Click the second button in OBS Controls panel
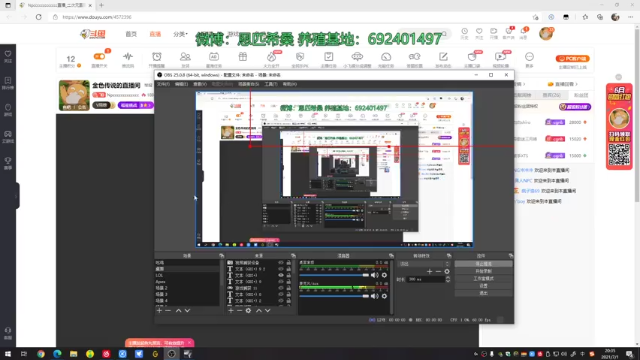Screen dimensions: 640x360 [x=483, y=271]
